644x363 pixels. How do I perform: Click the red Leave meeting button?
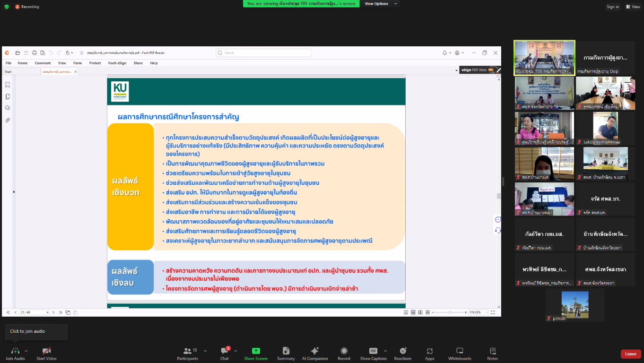(x=631, y=354)
